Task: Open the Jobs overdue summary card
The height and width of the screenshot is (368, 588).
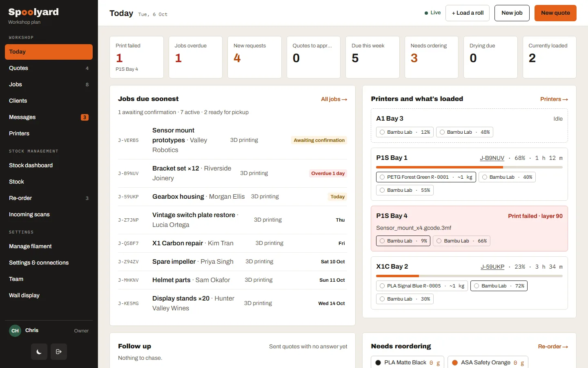Action: [x=196, y=57]
